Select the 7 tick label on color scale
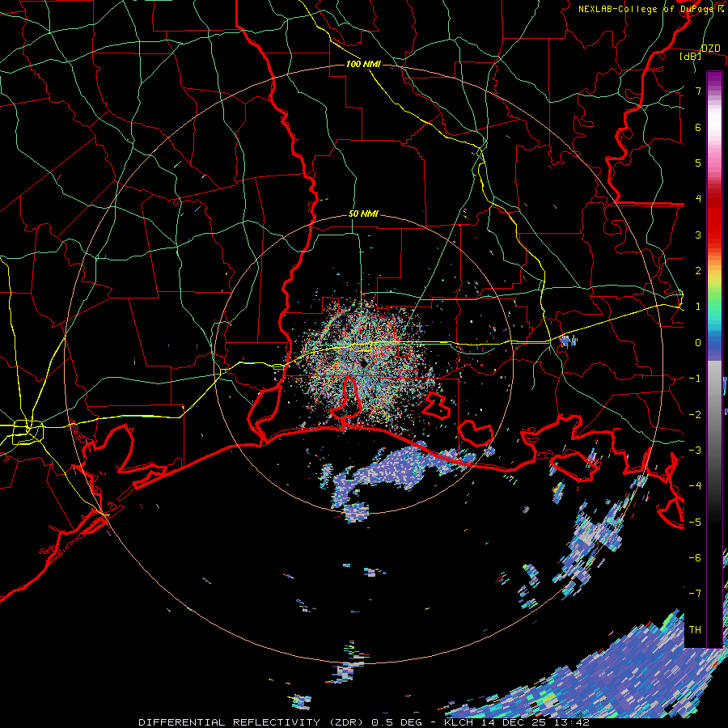Viewport: 728px width, 728px height. [698, 91]
